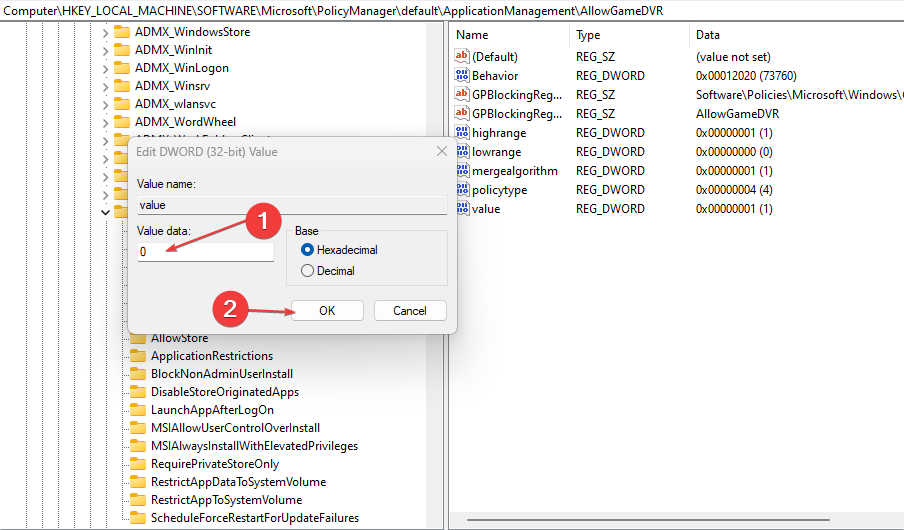
Task: Cancel the Edit DWORD dialog
Action: pyautogui.click(x=410, y=310)
